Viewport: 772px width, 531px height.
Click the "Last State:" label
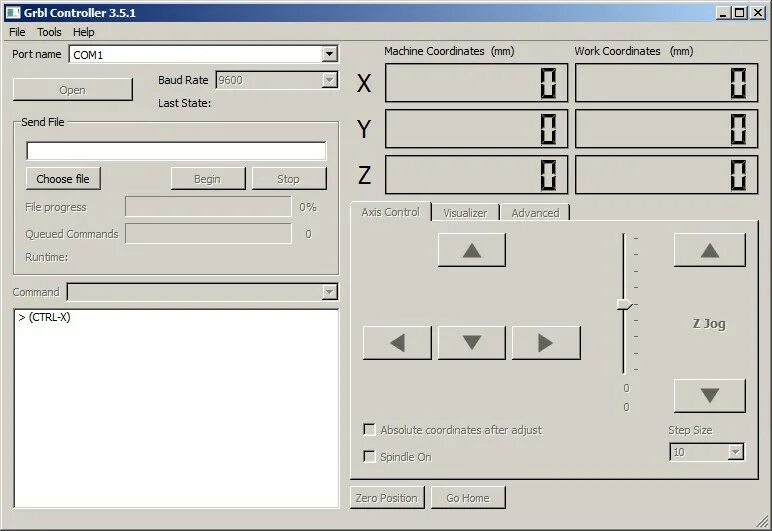tap(184, 103)
